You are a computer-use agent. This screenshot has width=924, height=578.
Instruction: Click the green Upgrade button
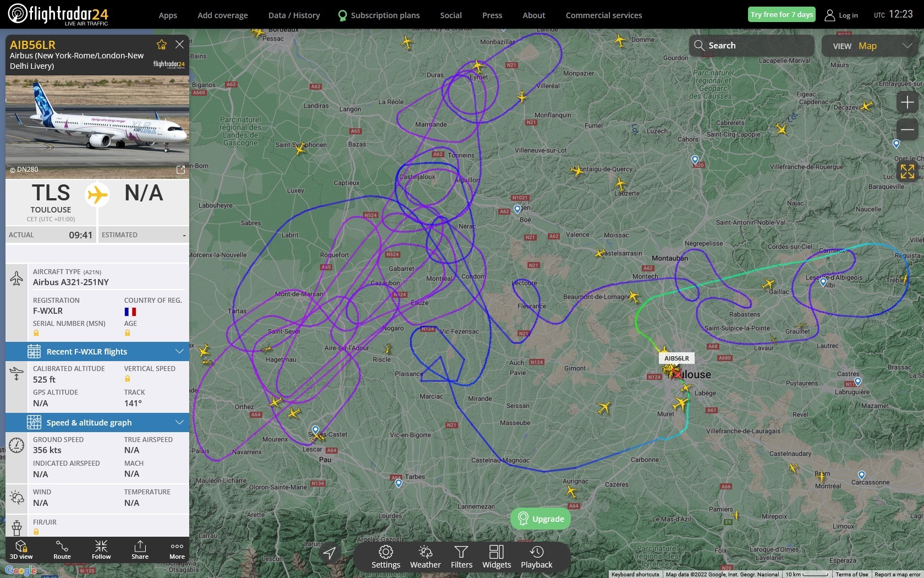pyautogui.click(x=541, y=519)
